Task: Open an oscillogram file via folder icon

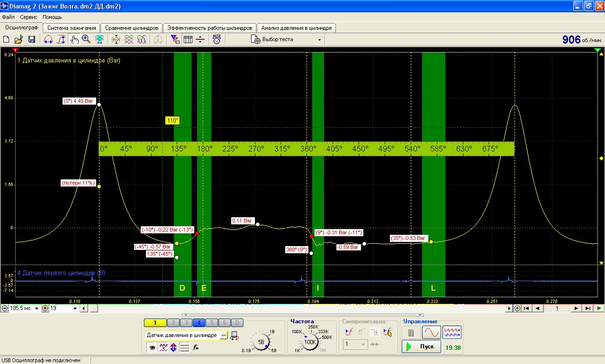Action: click(x=19, y=40)
